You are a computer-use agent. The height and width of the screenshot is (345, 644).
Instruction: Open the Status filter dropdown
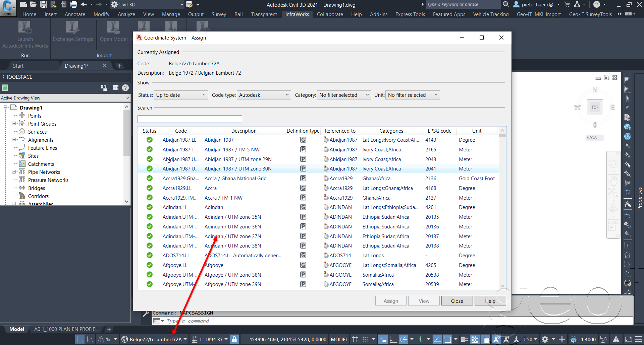coord(181,95)
